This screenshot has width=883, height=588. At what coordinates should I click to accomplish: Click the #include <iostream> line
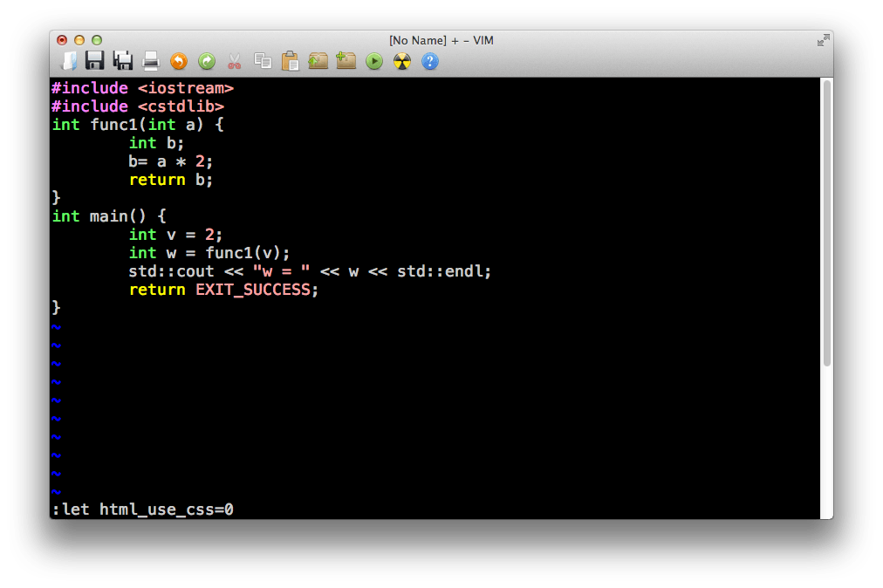(x=141, y=87)
